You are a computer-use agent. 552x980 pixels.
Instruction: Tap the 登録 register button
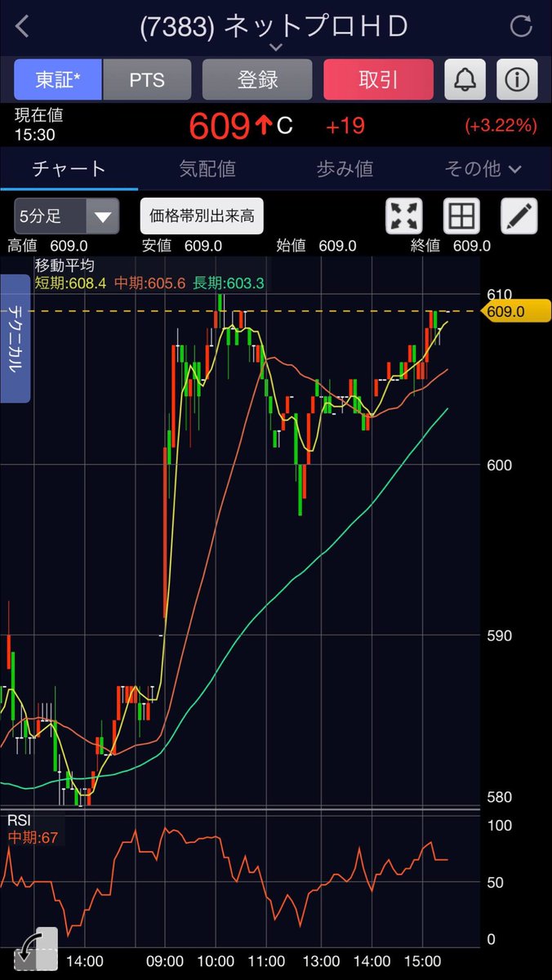coord(258,80)
